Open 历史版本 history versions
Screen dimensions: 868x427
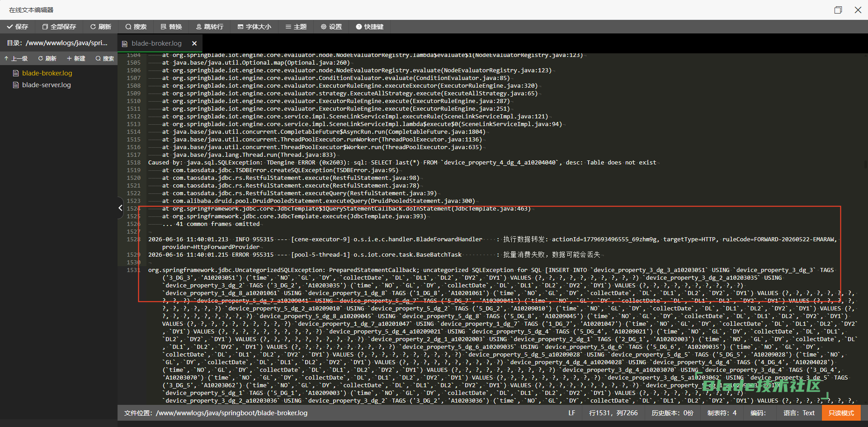[672, 413]
